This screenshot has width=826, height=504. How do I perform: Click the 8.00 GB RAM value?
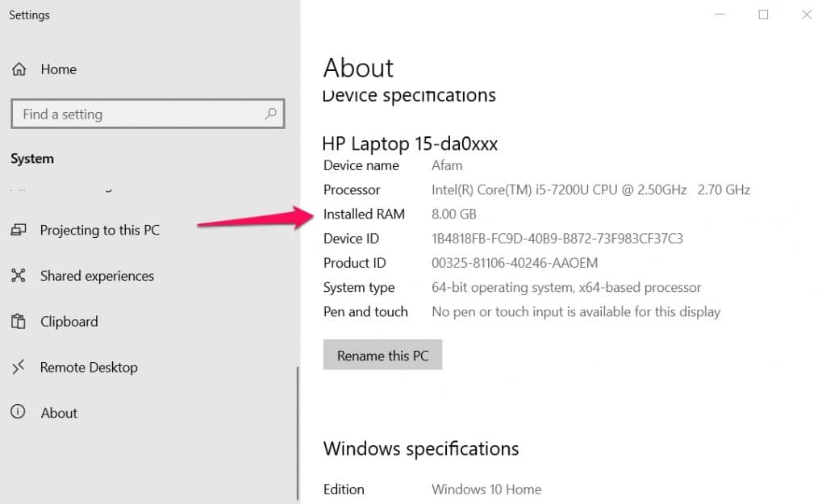pos(453,214)
